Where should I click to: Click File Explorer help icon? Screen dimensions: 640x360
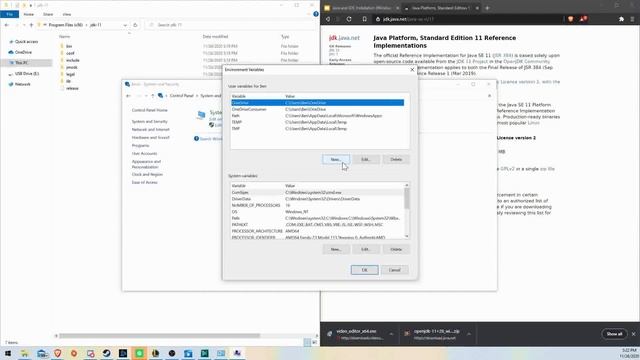pyautogui.click(x=316, y=14)
